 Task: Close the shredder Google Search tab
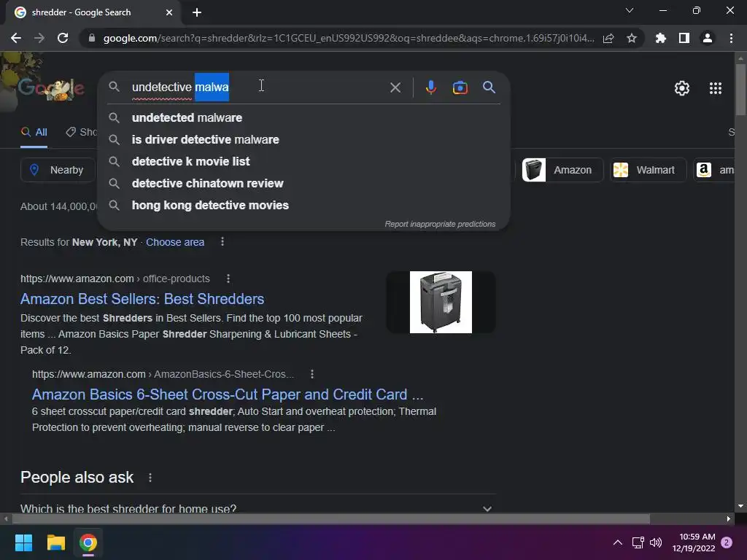point(169,12)
